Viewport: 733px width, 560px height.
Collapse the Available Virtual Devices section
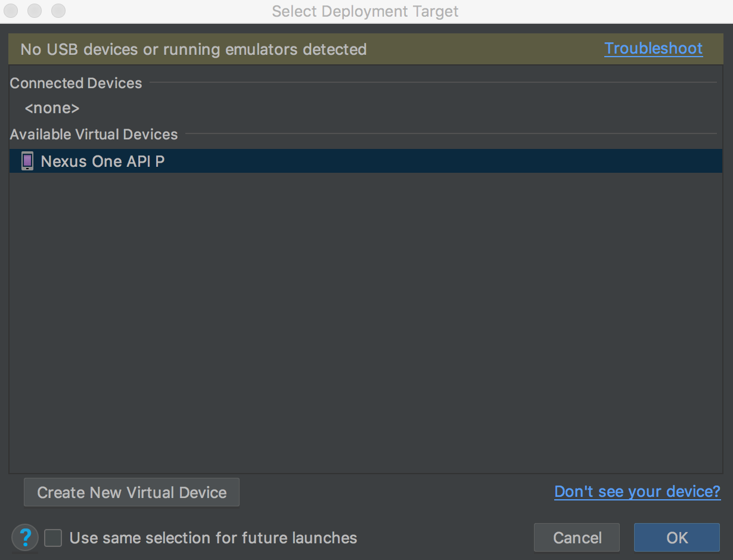click(x=94, y=134)
